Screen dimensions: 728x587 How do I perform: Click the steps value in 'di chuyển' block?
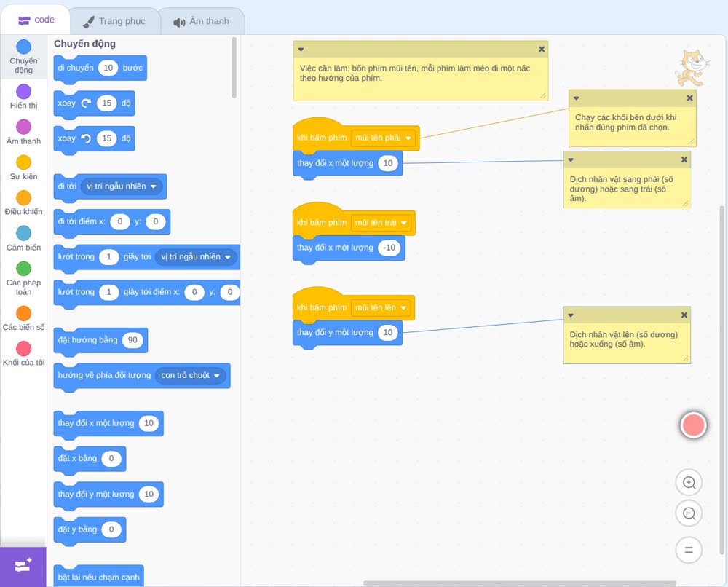click(x=108, y=68)
